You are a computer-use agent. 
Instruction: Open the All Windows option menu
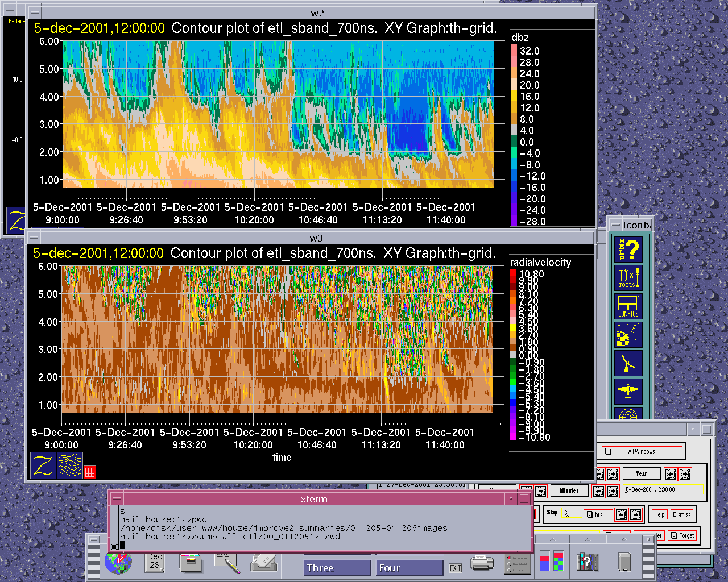[x=642, y=451]
